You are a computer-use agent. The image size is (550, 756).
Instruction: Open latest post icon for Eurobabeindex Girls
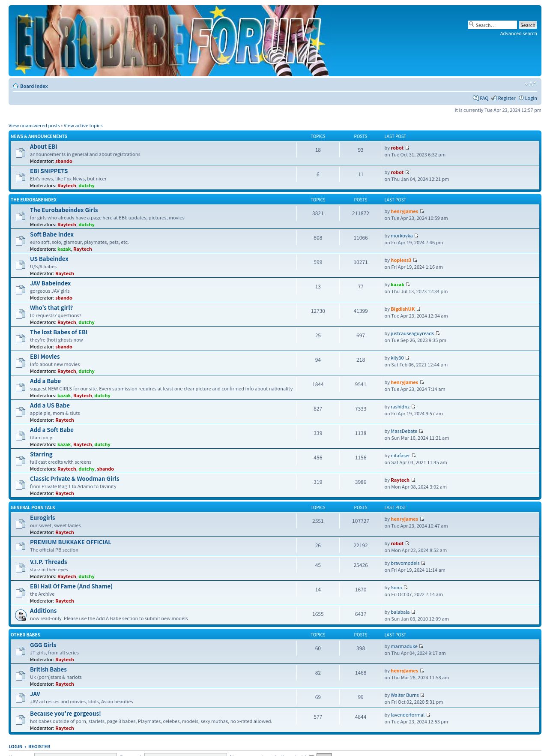pyautogui.click(x=422, y=211)
